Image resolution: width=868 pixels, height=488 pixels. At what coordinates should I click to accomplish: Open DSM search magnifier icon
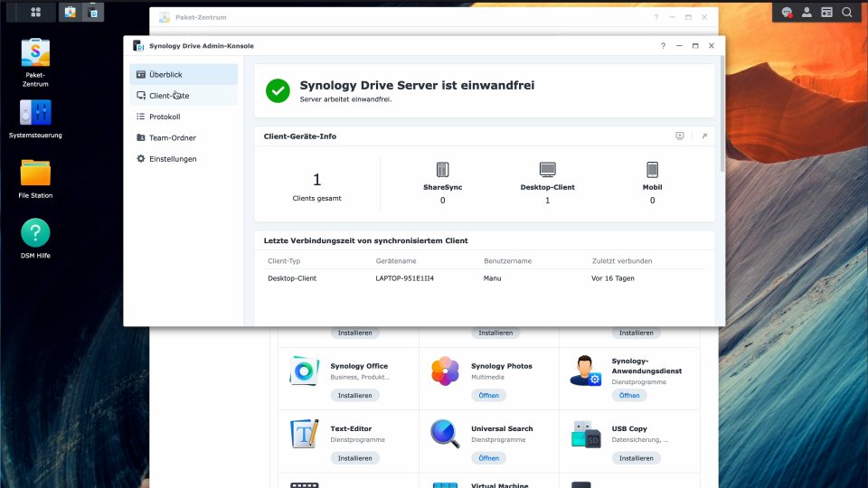[847, 12]
